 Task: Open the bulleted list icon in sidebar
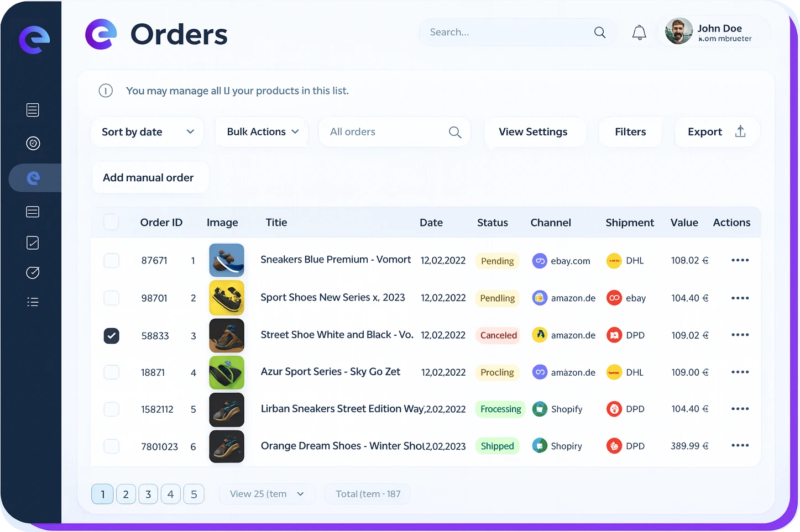pos(33,302)
